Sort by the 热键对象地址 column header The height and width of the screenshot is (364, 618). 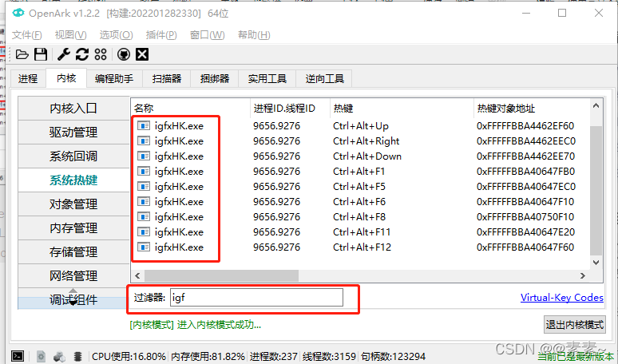pos(531,108)
